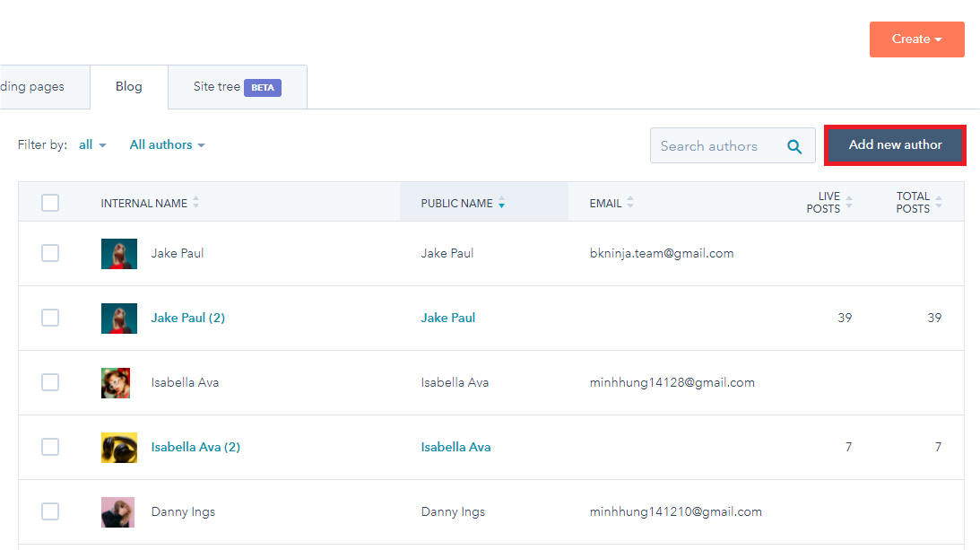This screenshot has width=980, height=550.
Task: Open the Jake Paul public name link
Action: pos(448,318)
